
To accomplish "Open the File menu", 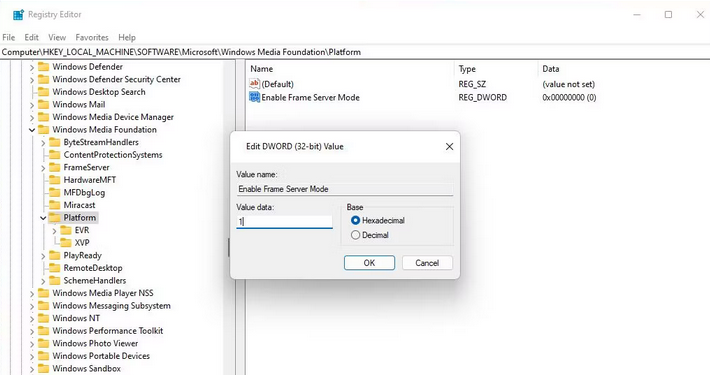I will [x=9, y=37].
